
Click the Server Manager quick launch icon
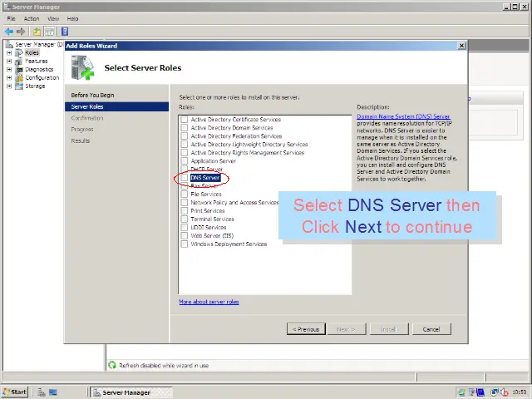tap(42, 392)
